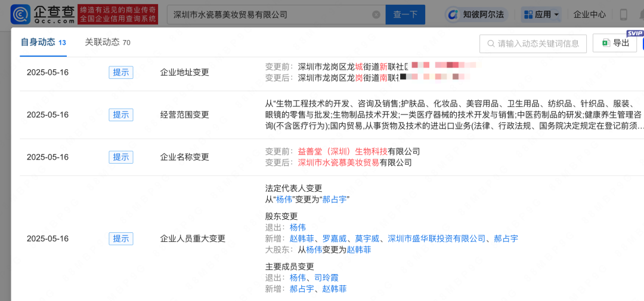Click the Excel 导出 export button

(615, 43)
